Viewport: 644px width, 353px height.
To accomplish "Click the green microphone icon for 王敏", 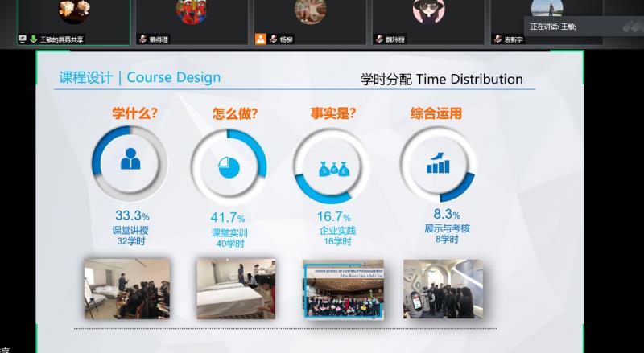I will pyautogui.click(x=33, y=39).
